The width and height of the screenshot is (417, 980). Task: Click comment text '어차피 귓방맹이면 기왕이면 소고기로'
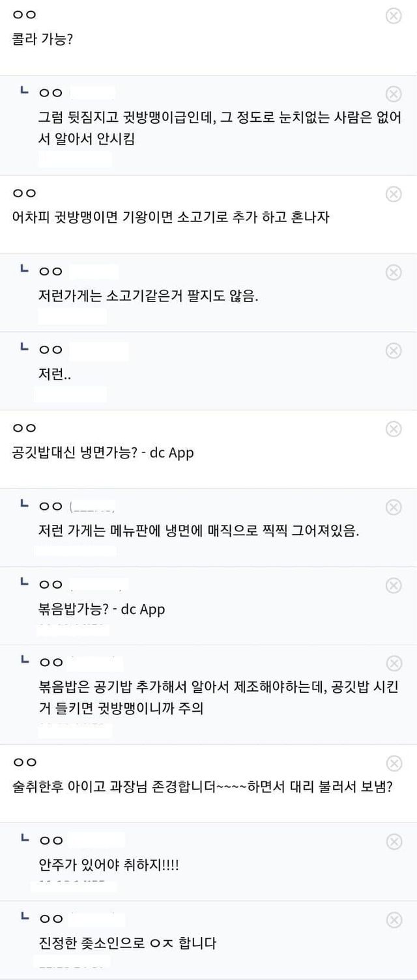pos(171,217)
